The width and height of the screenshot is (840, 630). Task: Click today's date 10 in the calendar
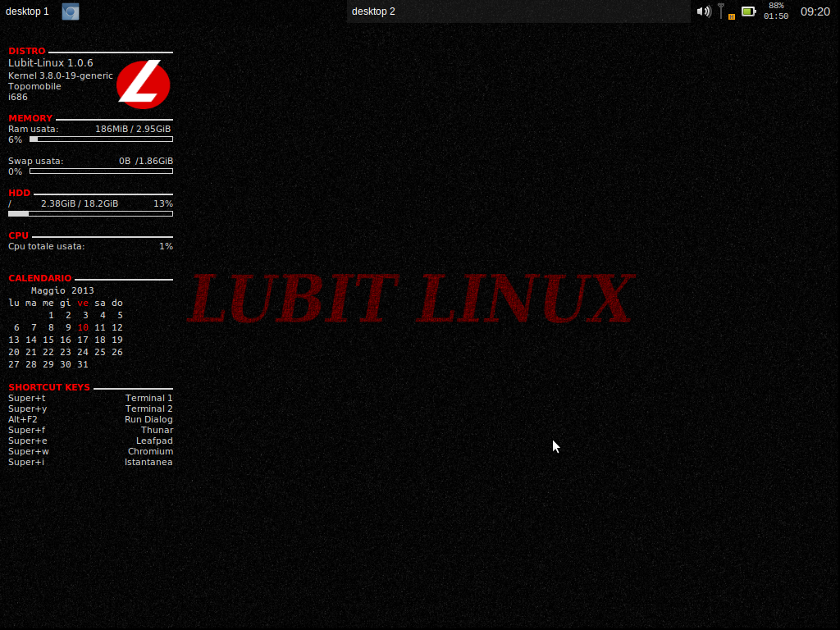click(x=83, y=327)
